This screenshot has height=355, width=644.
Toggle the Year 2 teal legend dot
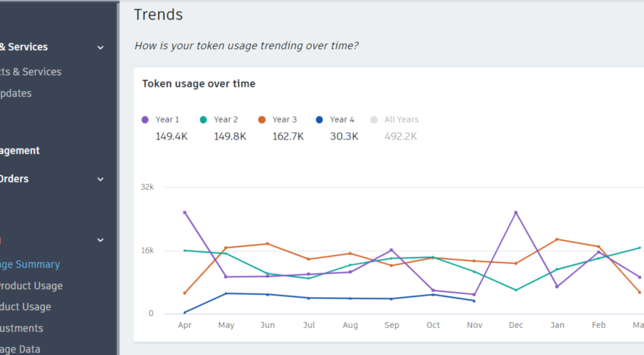(x=203, y=120)
